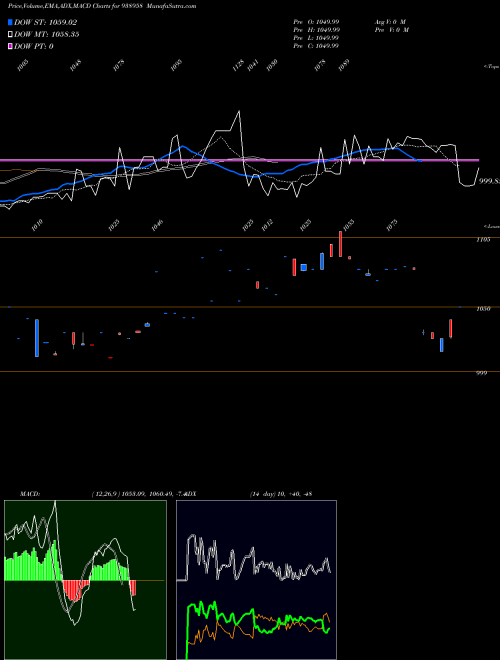Click the 'Pre L: 1049.99' value
500x660 pixels.
316,38
